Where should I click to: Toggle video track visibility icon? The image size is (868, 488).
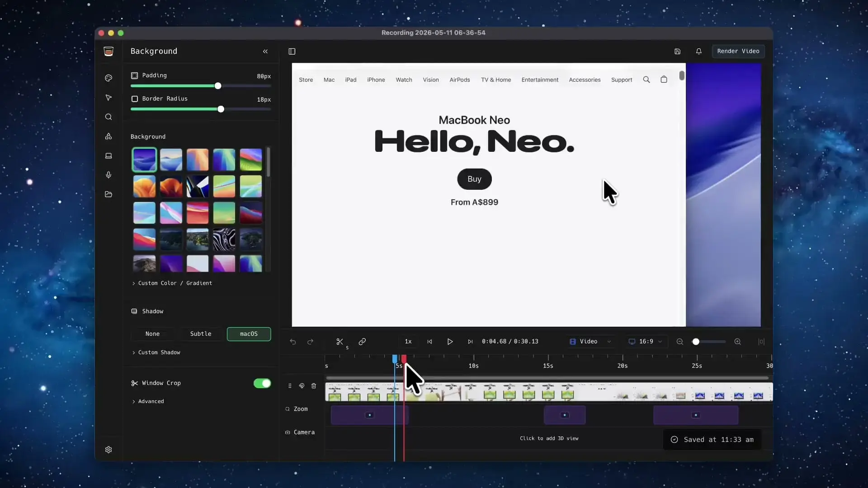point(302,386)
